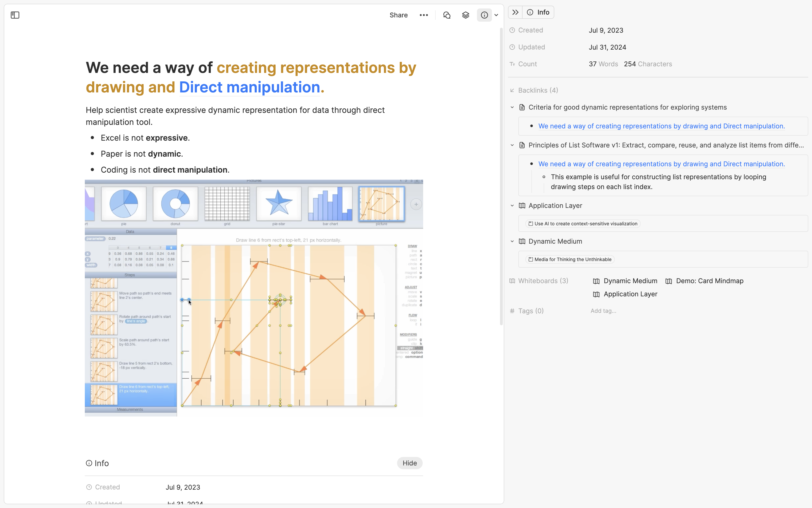Open the comments chat icon
812x508 pixels.
pyautogui.click(x=447, y=15)
